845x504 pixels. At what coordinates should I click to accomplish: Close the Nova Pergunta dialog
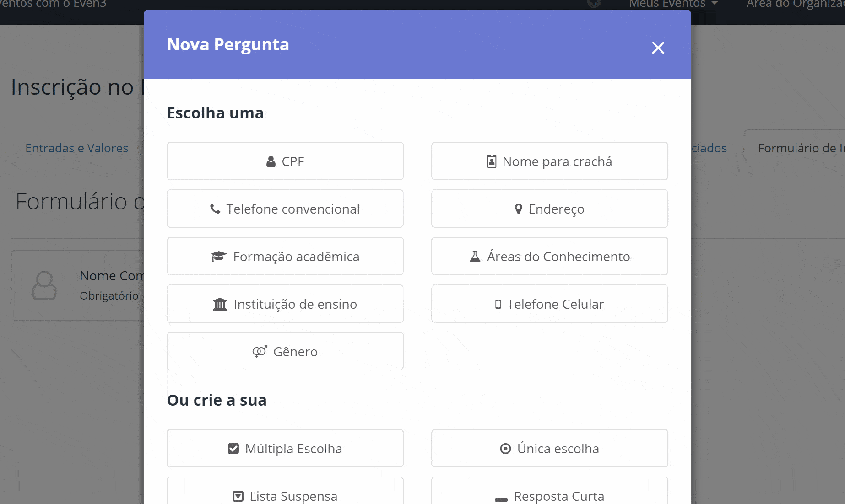coord(658,48)
